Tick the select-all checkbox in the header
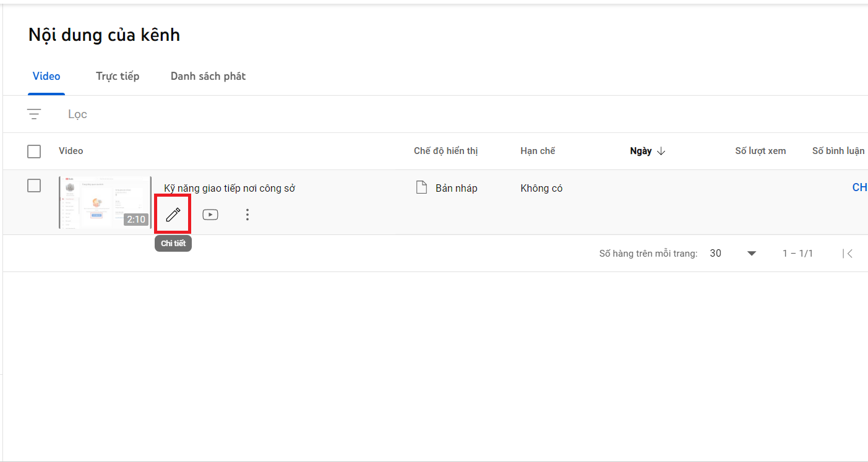The image size is (868, 462). (34, 152)
